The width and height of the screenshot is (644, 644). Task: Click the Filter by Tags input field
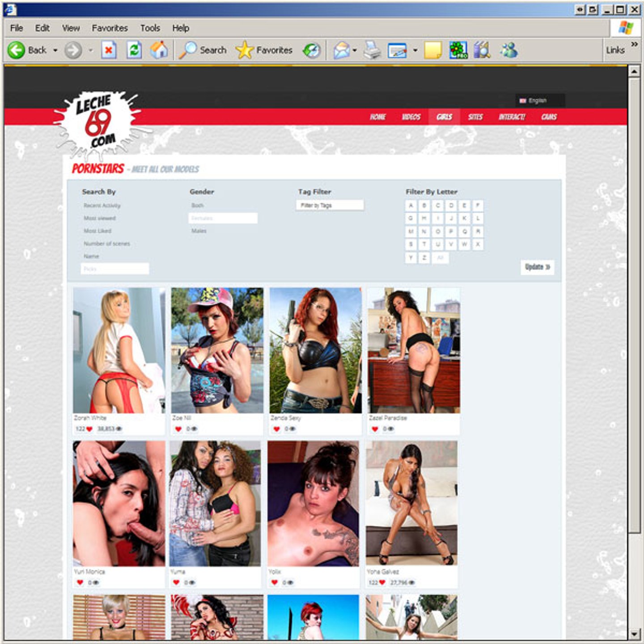pyautogui.click(x=330, y=205)
